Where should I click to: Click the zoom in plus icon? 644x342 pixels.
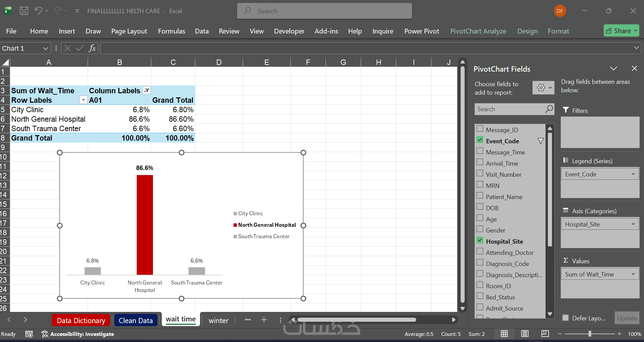(619, 334)
